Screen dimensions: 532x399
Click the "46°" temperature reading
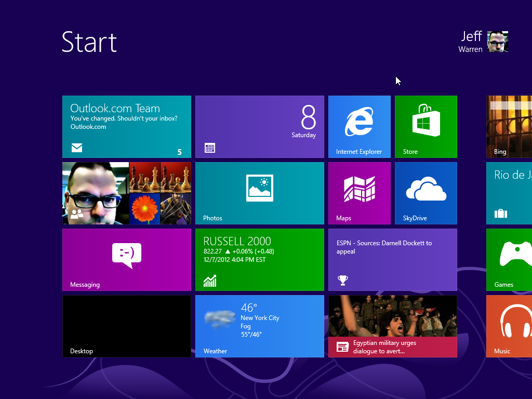249,308
